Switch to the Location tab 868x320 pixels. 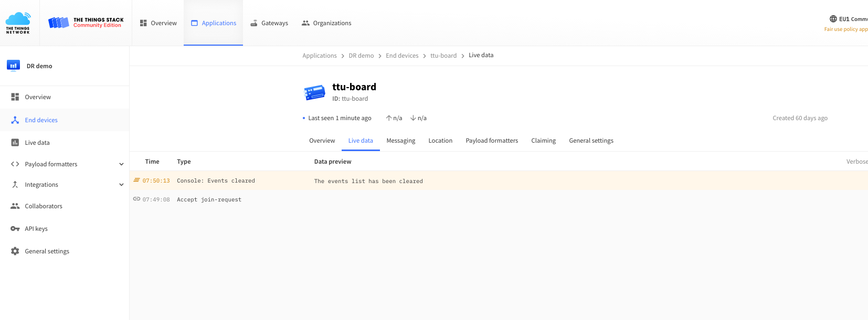point(440,141)
